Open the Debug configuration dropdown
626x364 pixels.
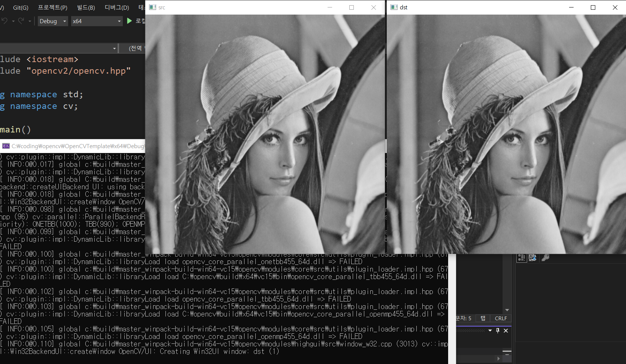pyautogui.click(x=53, y=21)
